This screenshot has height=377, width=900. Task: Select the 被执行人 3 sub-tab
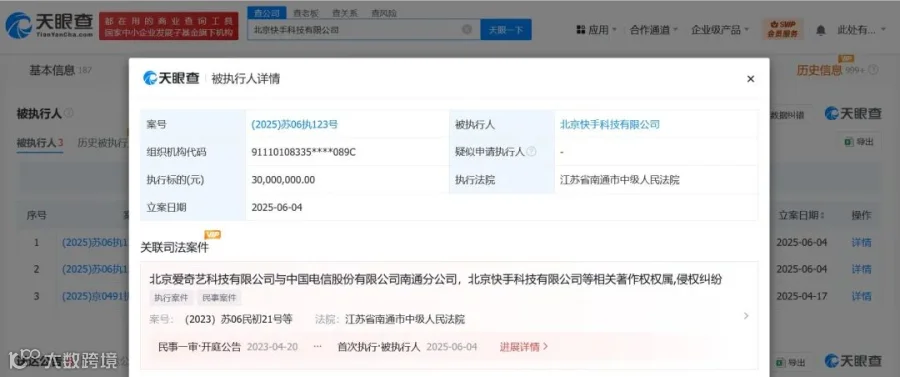tap(40, 143)
